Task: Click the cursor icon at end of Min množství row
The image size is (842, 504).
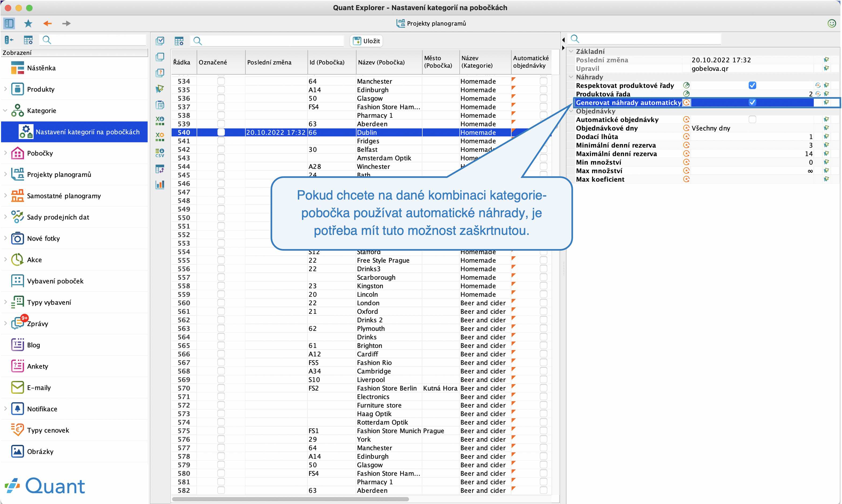Action: click(826, 162)
